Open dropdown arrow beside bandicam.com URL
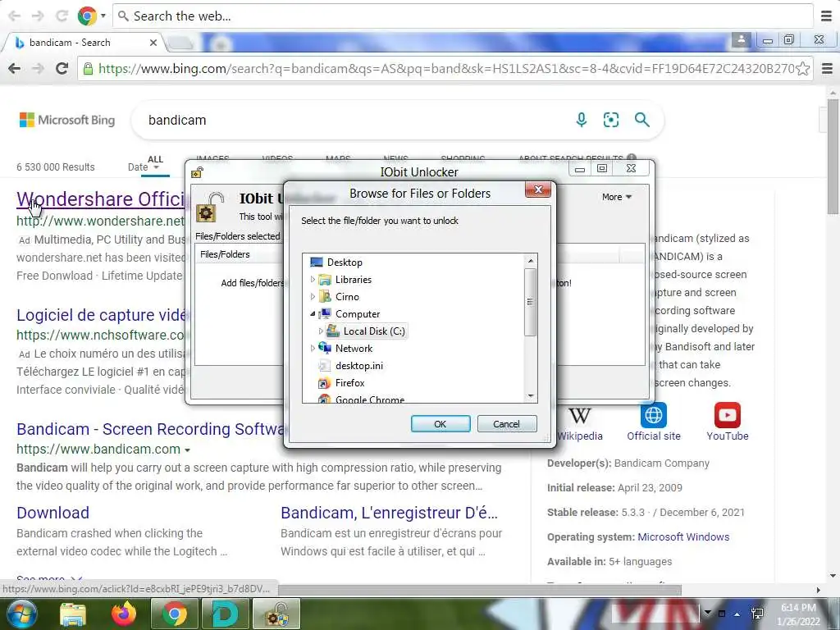The width and height of the screenshot is (840, 630). [187, 450]
